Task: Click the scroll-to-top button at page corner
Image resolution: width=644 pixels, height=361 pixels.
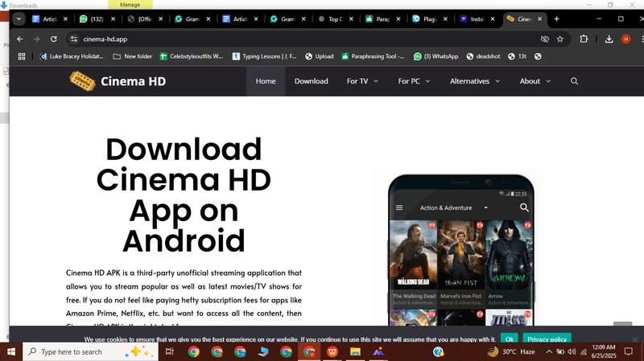Action: pos(622,324)
